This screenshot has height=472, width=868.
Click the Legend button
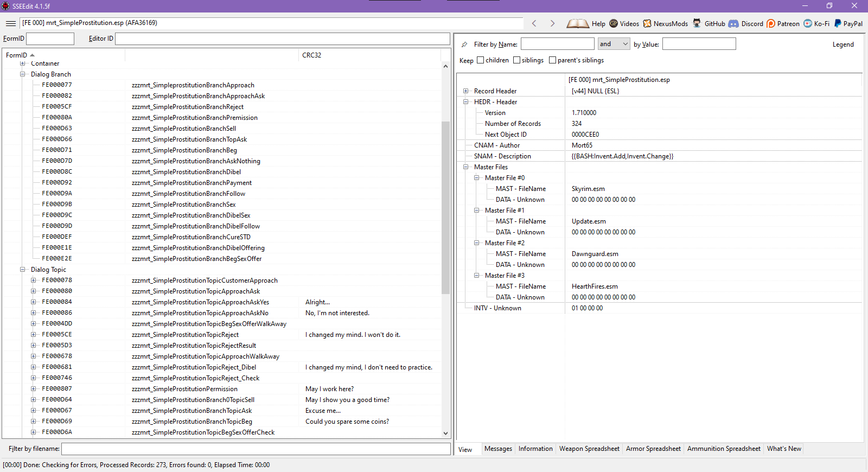pyautogui.click(x=843, y=44)
